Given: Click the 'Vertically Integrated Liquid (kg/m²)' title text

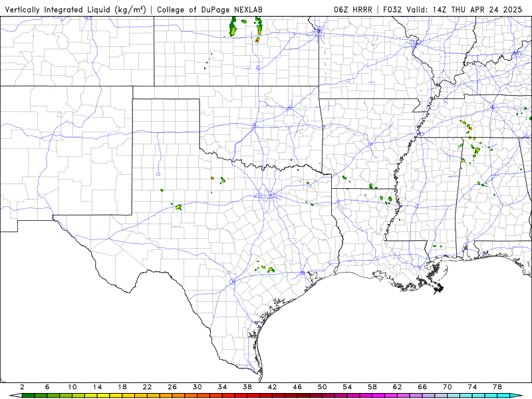Looking at the screenshot, I should (x=75, y=10).
